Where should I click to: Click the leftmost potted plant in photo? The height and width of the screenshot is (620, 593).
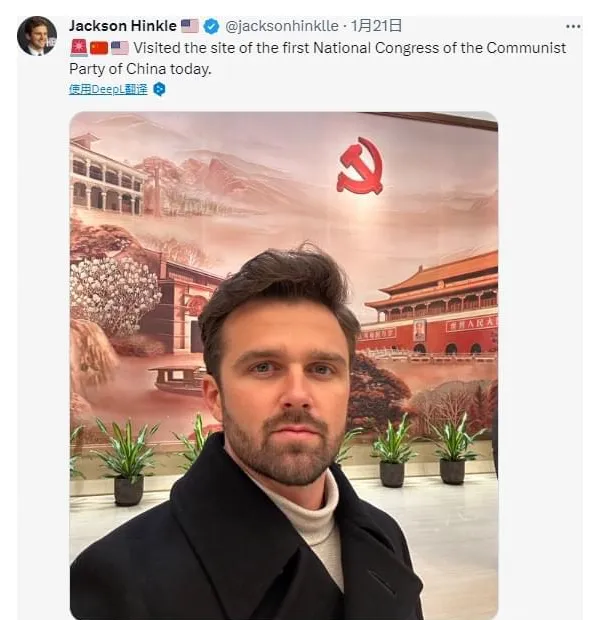(x=125, y=461)
